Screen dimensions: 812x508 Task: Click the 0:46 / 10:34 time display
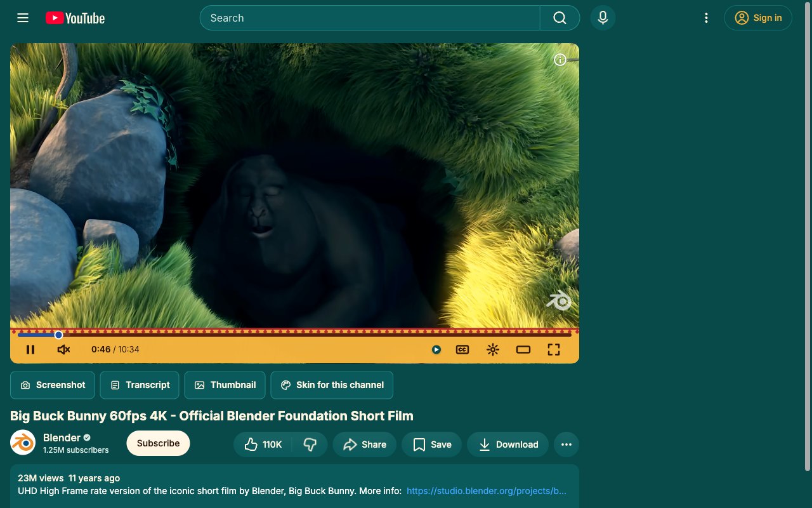tap(115, 349)
